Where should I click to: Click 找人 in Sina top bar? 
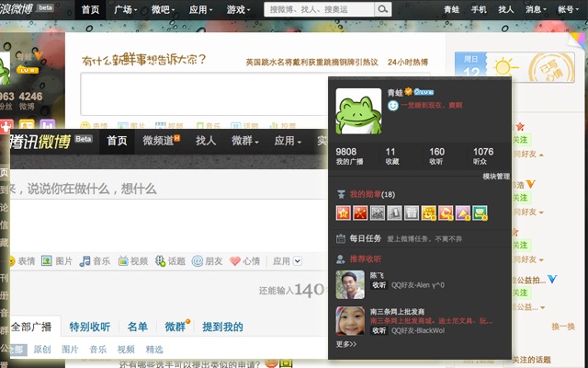[x=505, y=9]
